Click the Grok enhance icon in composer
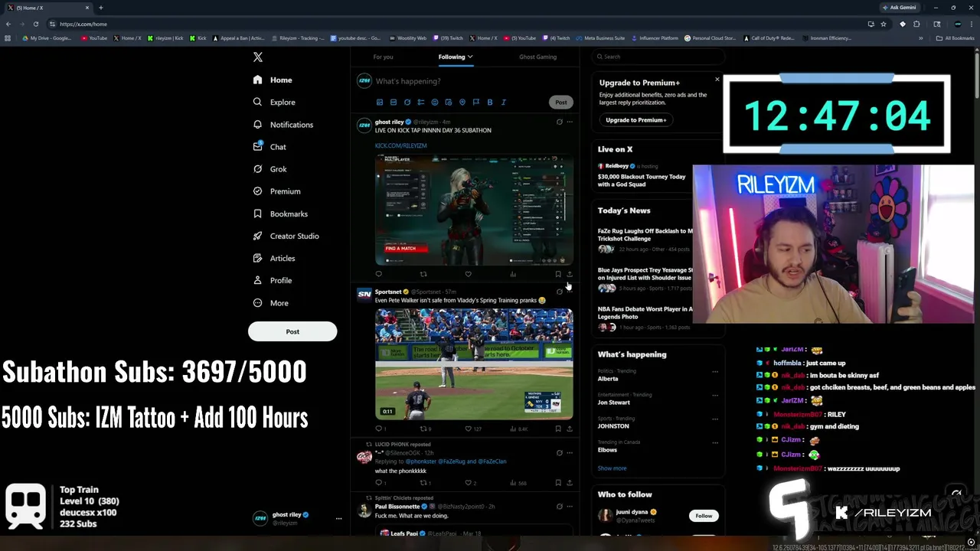 pyautogui.click(x=407, y=102)
